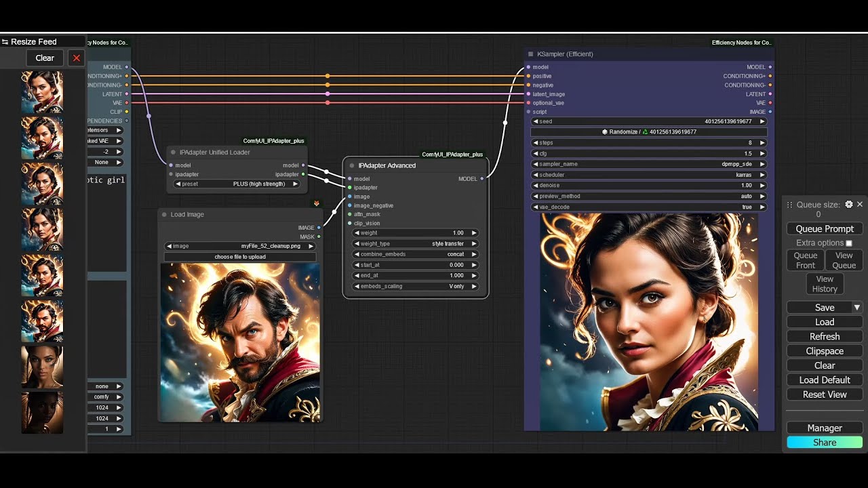Screen dimensions: 868x488
Task: Choose next image file in Load Image
Action: 311,246
